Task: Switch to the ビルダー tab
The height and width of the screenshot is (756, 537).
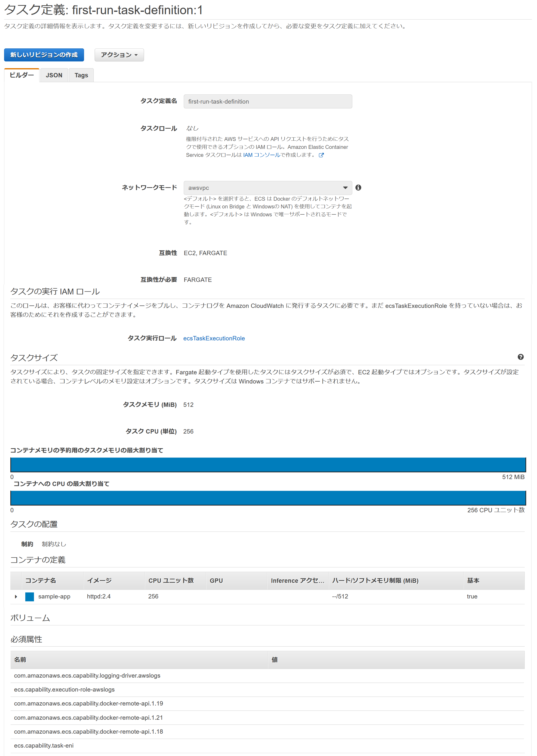Action: pos(22,75)
